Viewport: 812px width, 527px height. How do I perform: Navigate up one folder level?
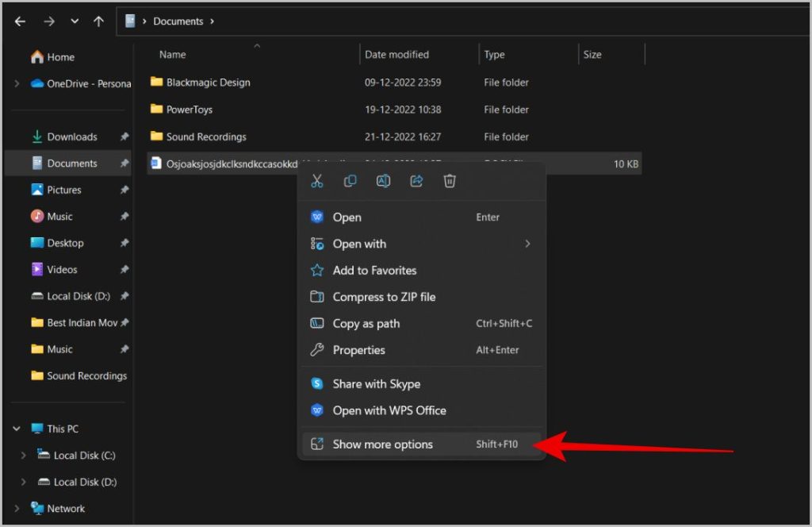(98, 21)
